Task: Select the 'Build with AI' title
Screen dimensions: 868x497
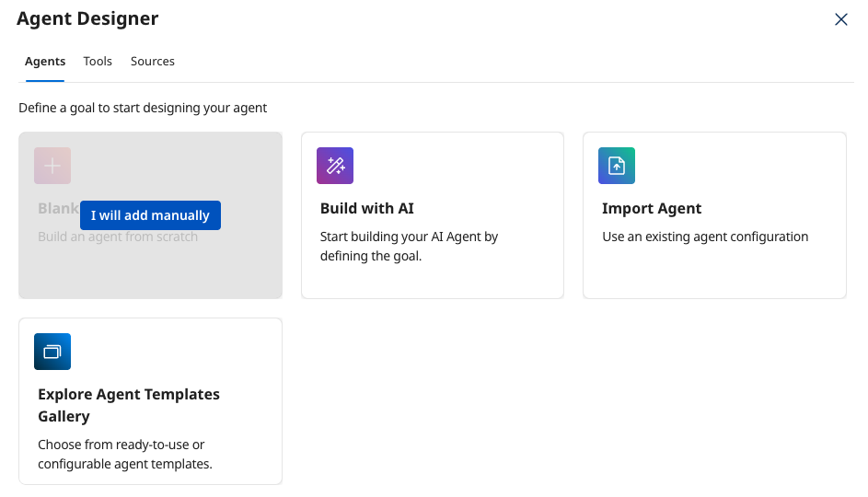Action: (x=366, y=208)
